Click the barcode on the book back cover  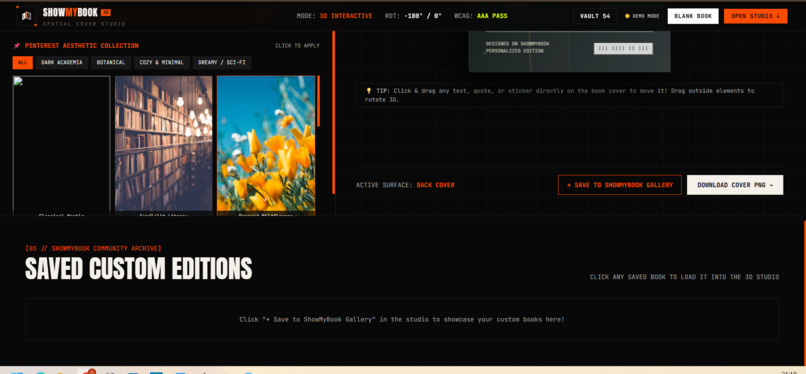tap(623, 48)
